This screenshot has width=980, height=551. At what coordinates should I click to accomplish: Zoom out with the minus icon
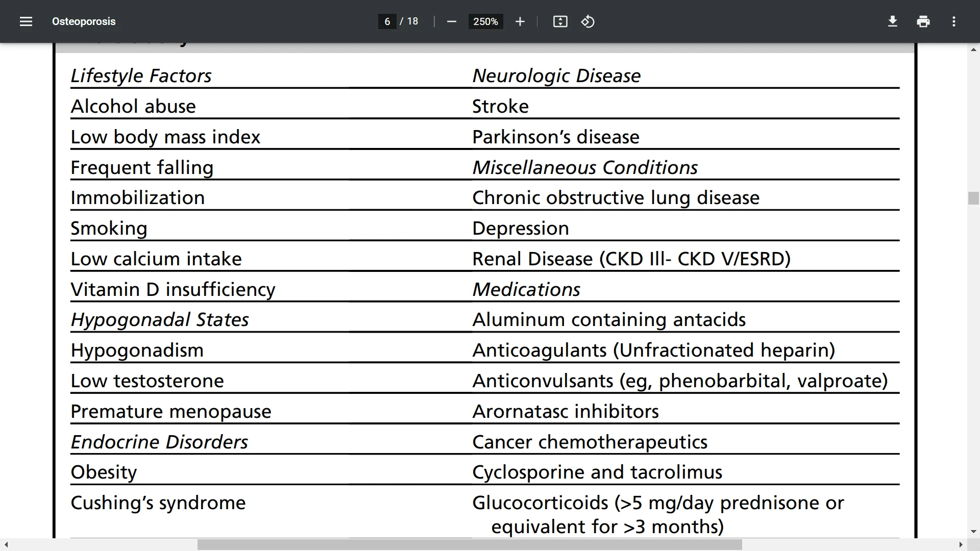pyautogui.click(x=451, y=21)
